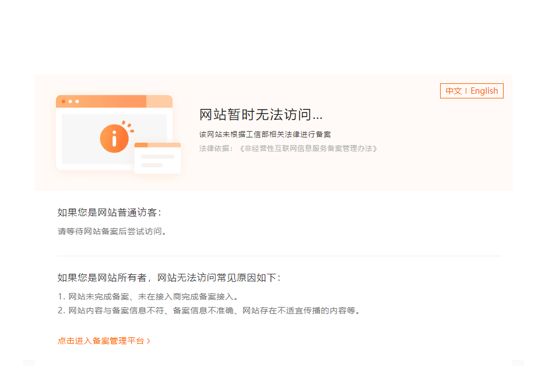Click the vertical separator between 中文 and English
The height and width of the screenshot is (392, 552).
(466, 91)
